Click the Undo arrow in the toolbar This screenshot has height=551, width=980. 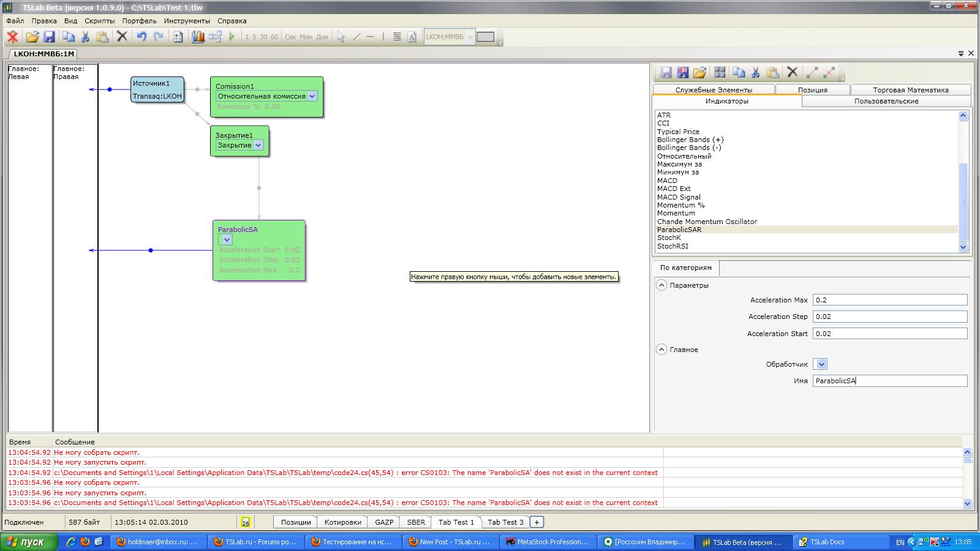(141, 37)
